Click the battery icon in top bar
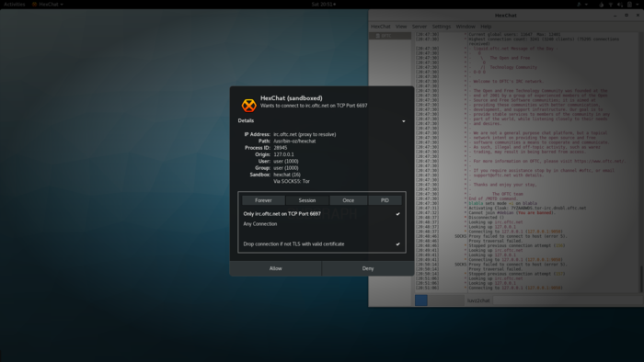The height and width of the screenshot is (362, 644). [x=629, y=4]
